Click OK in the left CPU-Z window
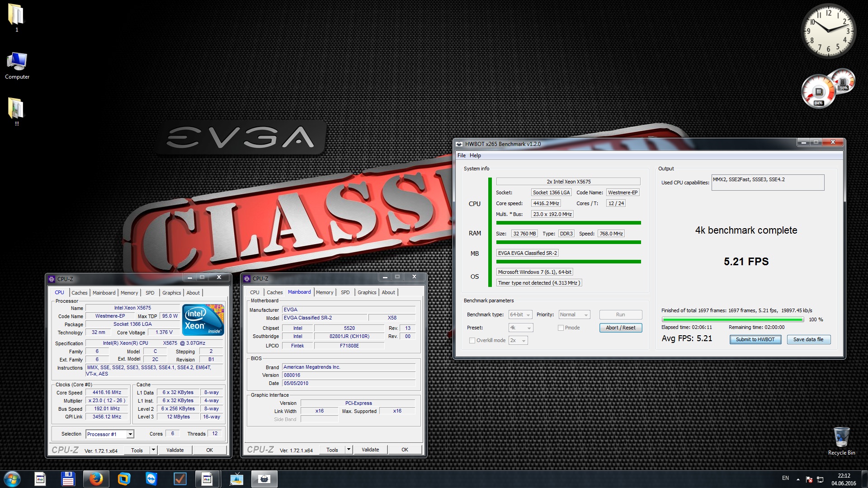The image size is (868, 488). click(209, 450)
